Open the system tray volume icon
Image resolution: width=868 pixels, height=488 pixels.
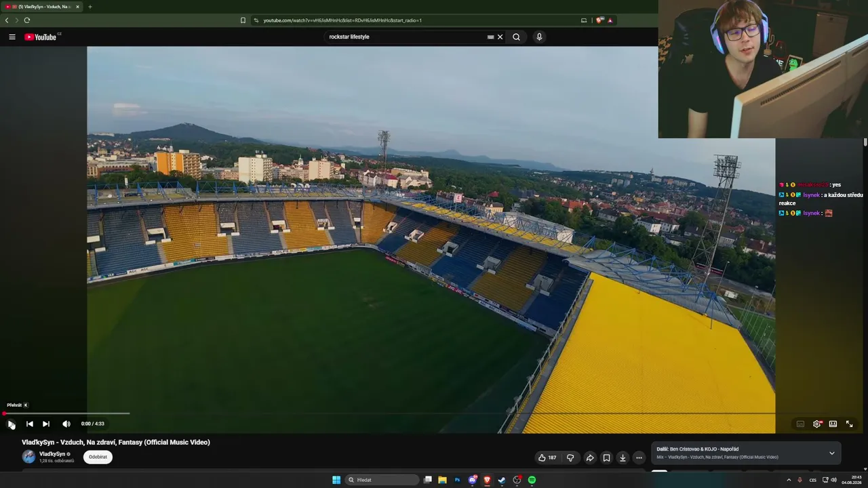coord(833,480)
